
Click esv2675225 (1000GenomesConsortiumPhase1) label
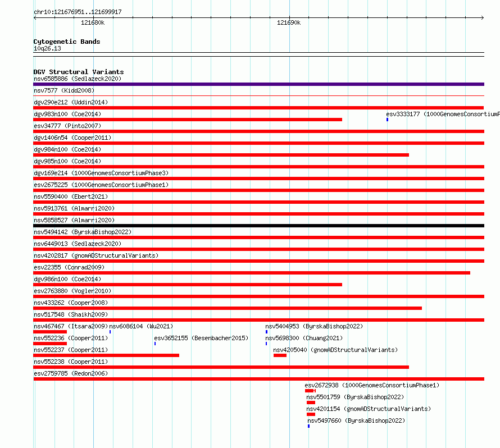(101, 185)
